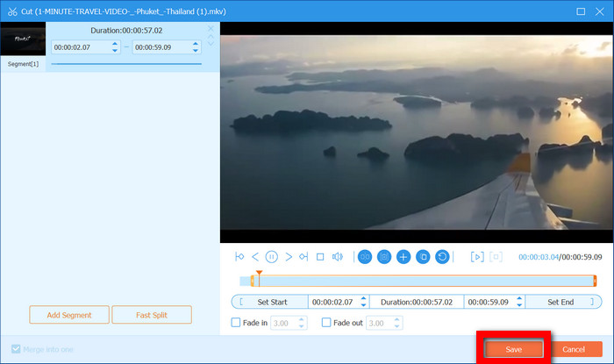Step forward one frame
Image resolution: width=614 pixels, height=364 pixels.
289,257
